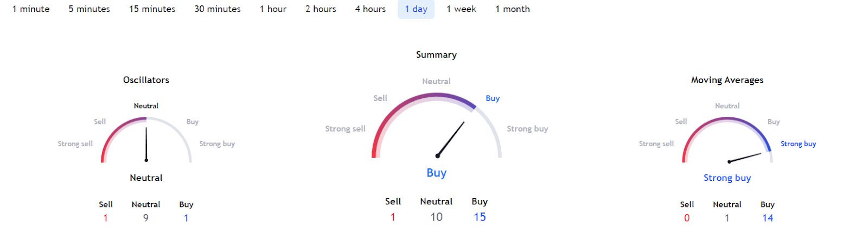Select the 30 minutes timeframe tab

tap(217, 9)
